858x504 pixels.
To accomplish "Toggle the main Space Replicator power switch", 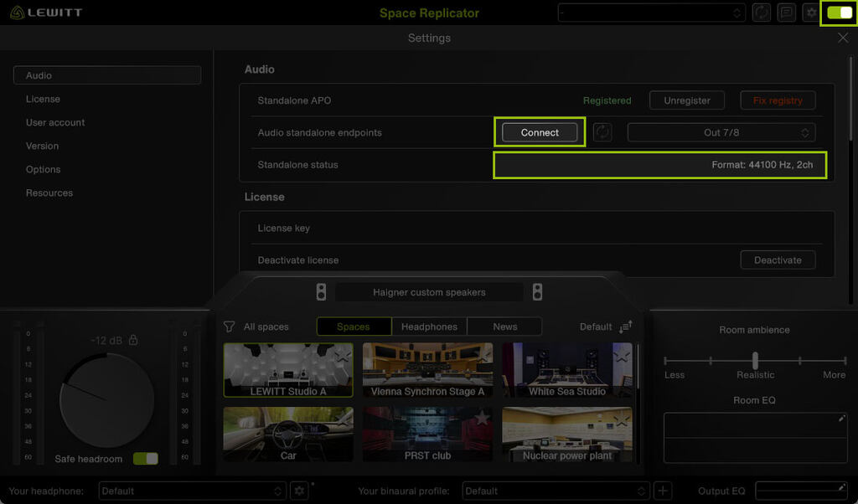I will click(x=839, y=13).
